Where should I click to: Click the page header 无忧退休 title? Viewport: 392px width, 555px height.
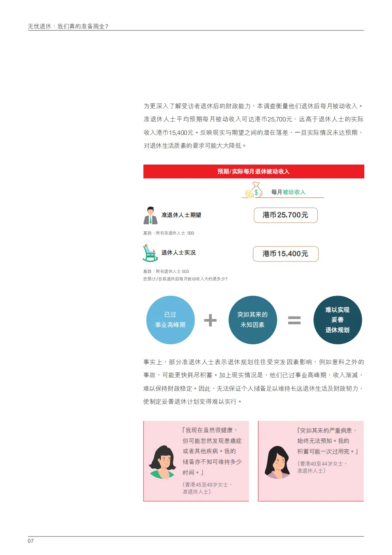[68, 27]
